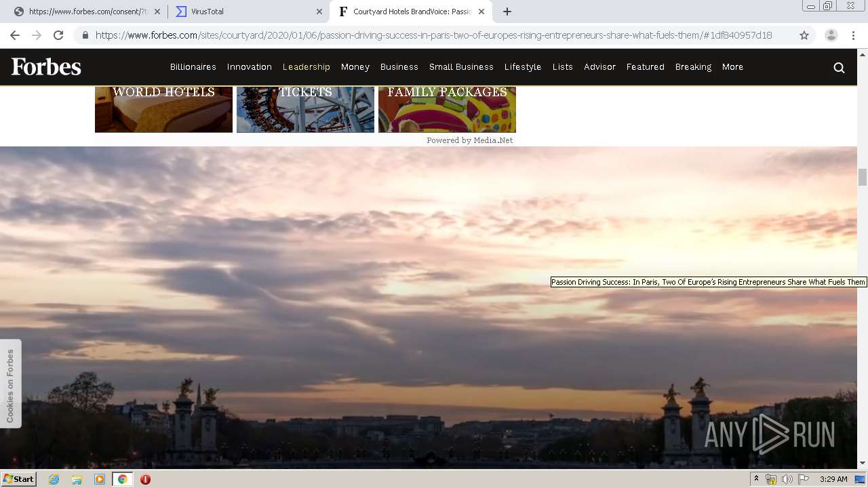Click the network tray icon
The height and width of the screenshot is (488, 868).
771,479
